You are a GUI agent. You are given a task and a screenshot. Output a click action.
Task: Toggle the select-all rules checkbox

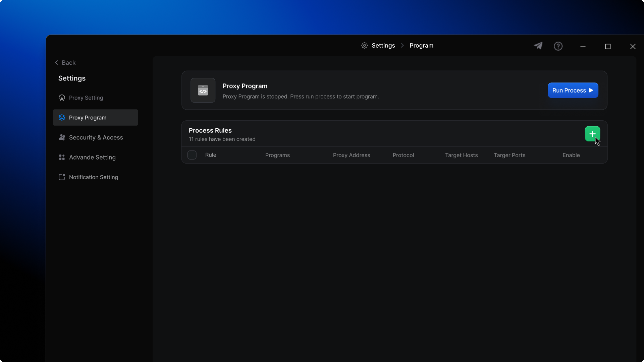coord(192,155)
